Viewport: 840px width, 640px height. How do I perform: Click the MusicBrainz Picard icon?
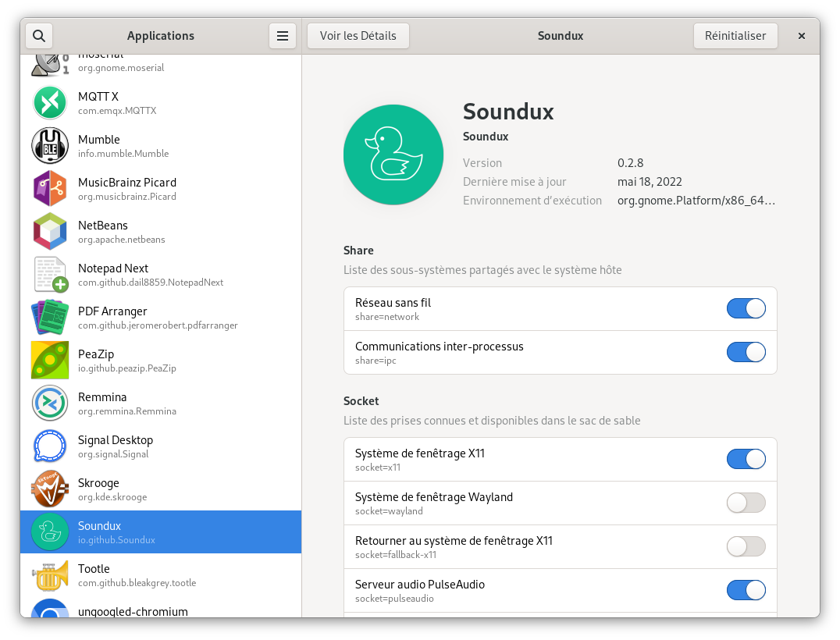pyautogui.click(x=50, y=189)
